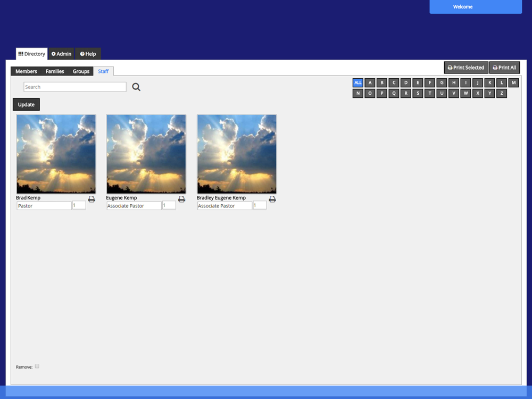Filter staff by letter K
The height and width of the screenshot is (399, 532).
[x=489, y=82]
